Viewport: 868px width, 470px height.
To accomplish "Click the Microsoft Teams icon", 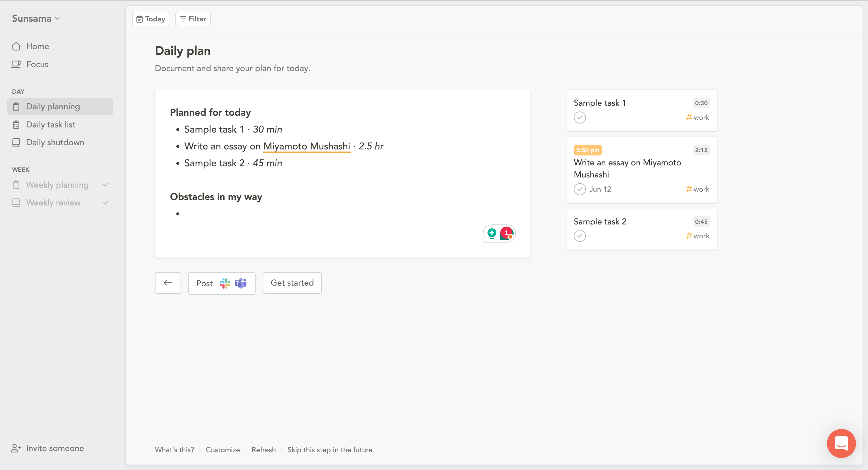I will 241,283.
